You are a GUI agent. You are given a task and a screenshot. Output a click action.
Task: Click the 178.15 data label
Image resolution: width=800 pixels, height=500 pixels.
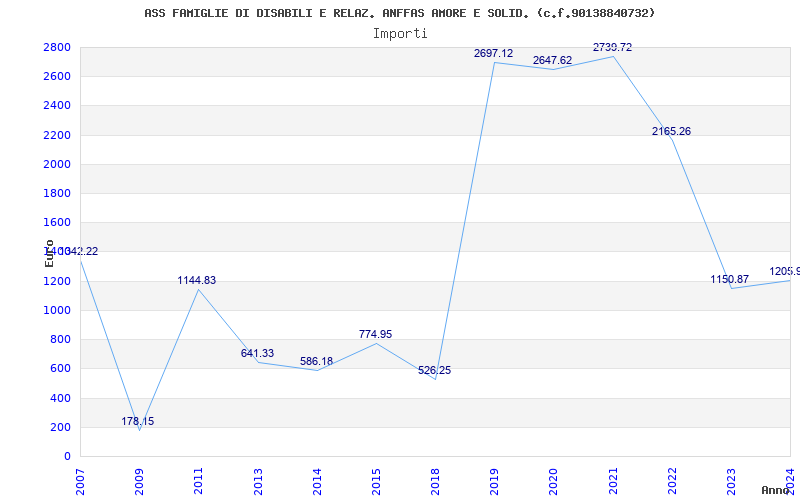point(137,421)
